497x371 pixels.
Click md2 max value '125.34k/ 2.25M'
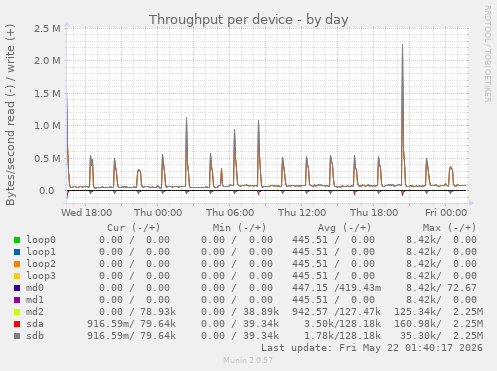coord(438,312)
